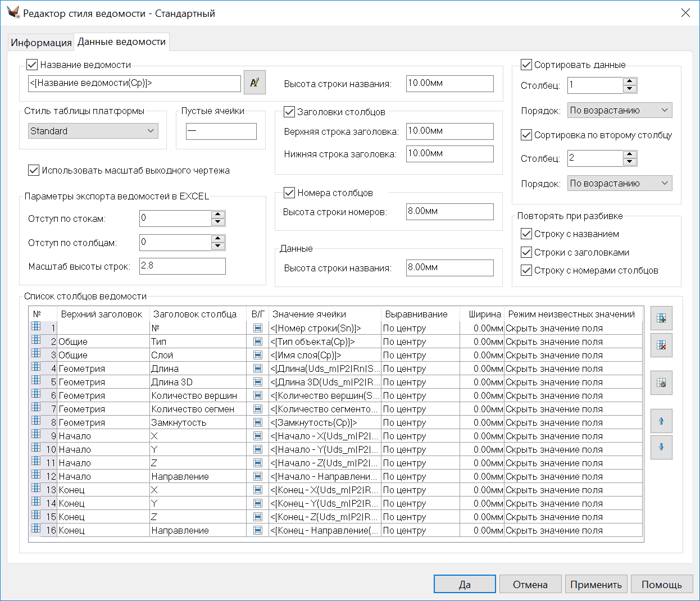700x601 pixels.
Task: Click the alignment icon in the Тип row
Action: click(x=258, y=342)
